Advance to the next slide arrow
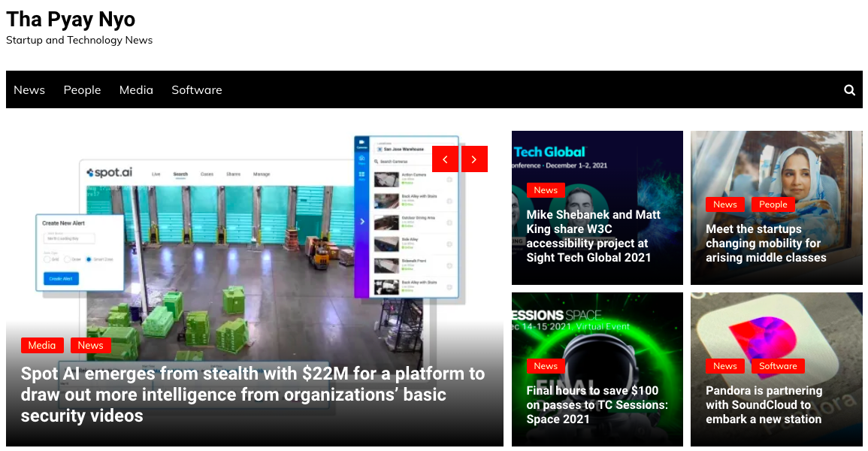 474,159
